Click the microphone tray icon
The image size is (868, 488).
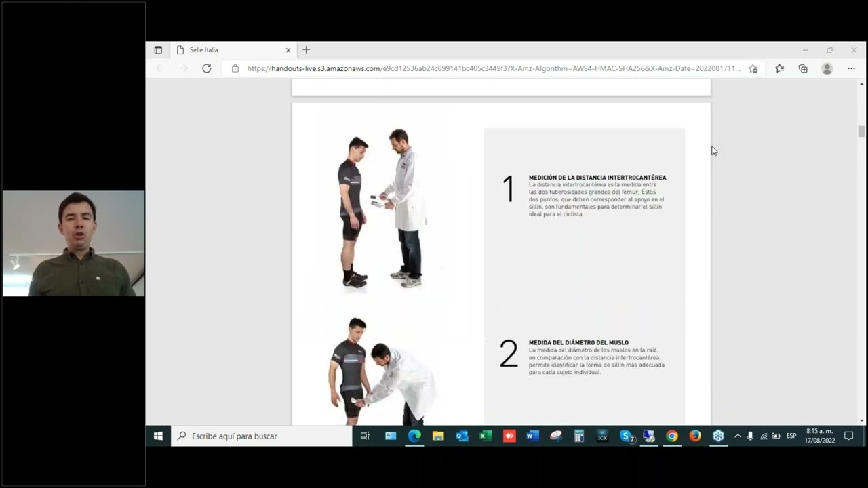pos(750,436)
